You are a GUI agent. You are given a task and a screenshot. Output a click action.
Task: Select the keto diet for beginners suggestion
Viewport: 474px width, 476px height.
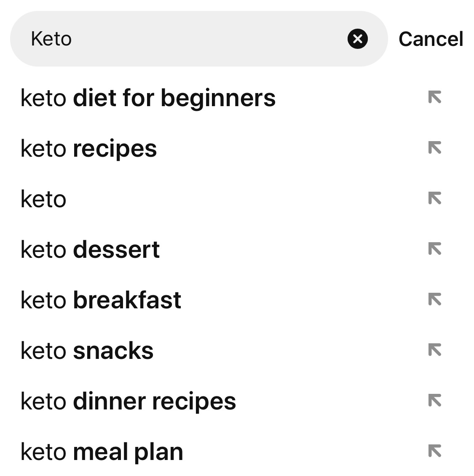coord(148,98)
